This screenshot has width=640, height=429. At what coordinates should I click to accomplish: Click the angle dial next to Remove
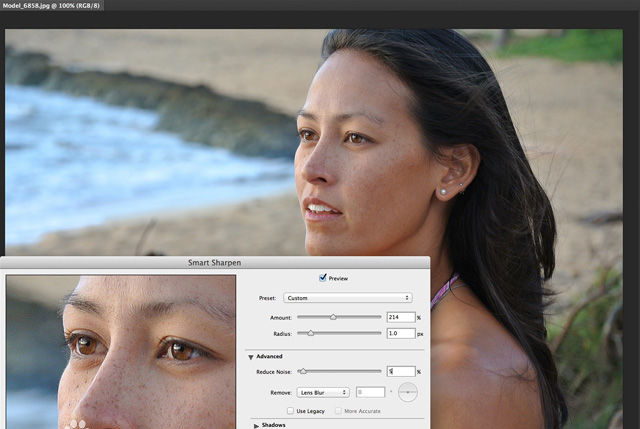(408, 392)
